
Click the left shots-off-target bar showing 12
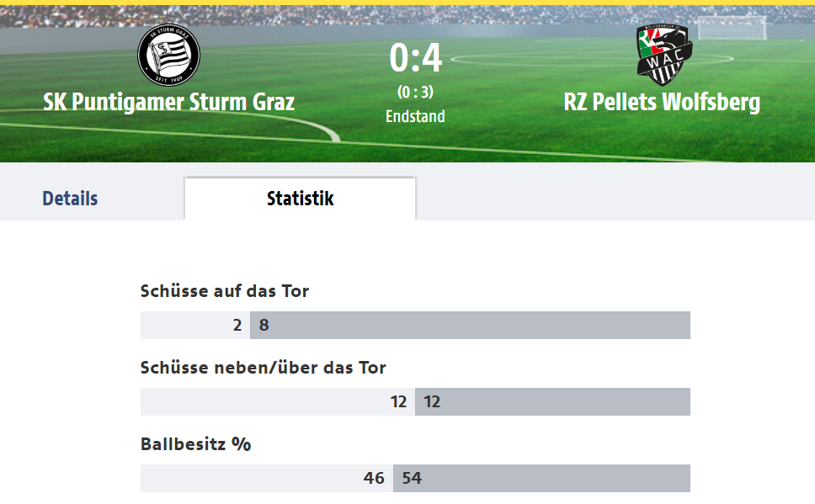click(x=278, y=401)
